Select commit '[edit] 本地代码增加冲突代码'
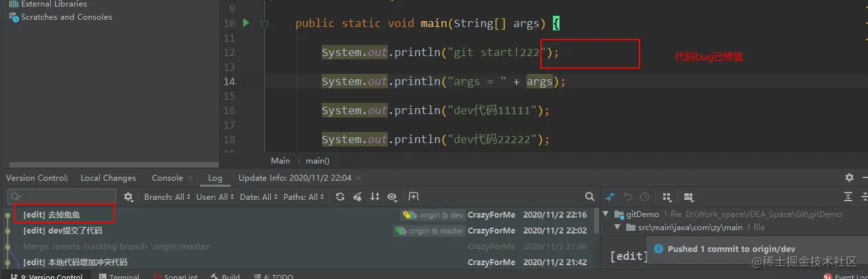Screen dimensions: 868x279 [75, 262]
